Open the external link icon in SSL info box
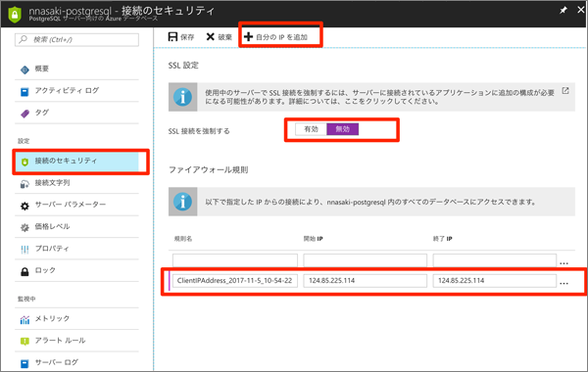Screen dimensions: 588x372 tap(565, 91)
